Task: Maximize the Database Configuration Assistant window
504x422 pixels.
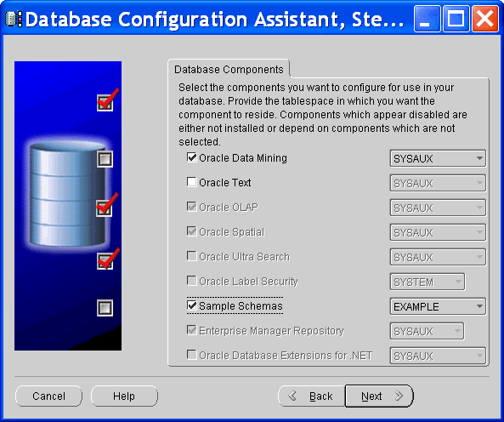Action: (456, 19)
